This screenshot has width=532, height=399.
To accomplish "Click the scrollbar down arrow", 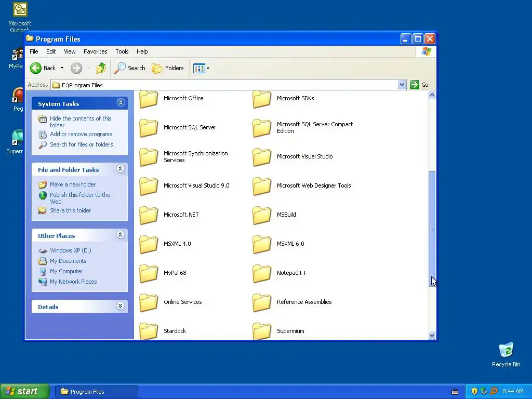I will (x=432, y=336).
